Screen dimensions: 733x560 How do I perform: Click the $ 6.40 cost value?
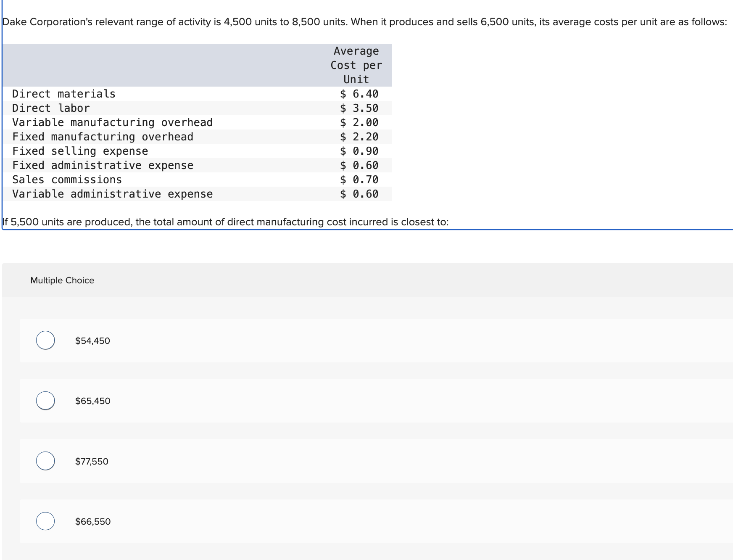(x=359, y=94)
